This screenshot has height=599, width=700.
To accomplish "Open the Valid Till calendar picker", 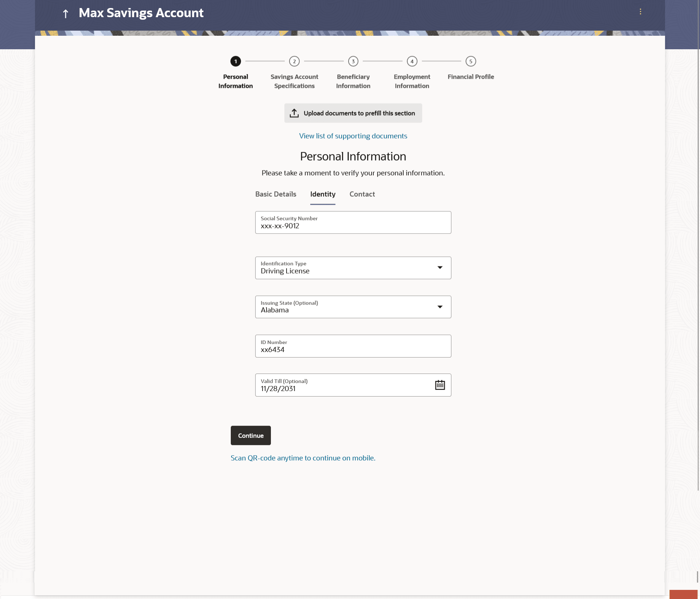I will point(440,385).
